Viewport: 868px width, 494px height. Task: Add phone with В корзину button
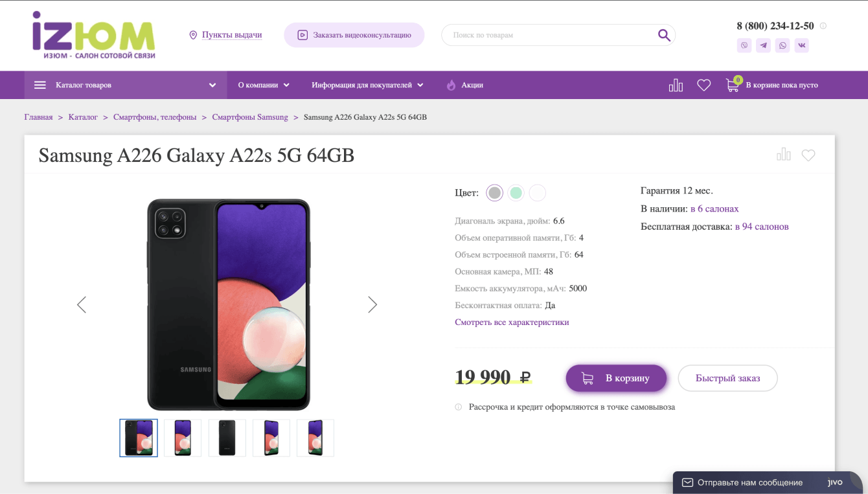(x=616, y=378)
